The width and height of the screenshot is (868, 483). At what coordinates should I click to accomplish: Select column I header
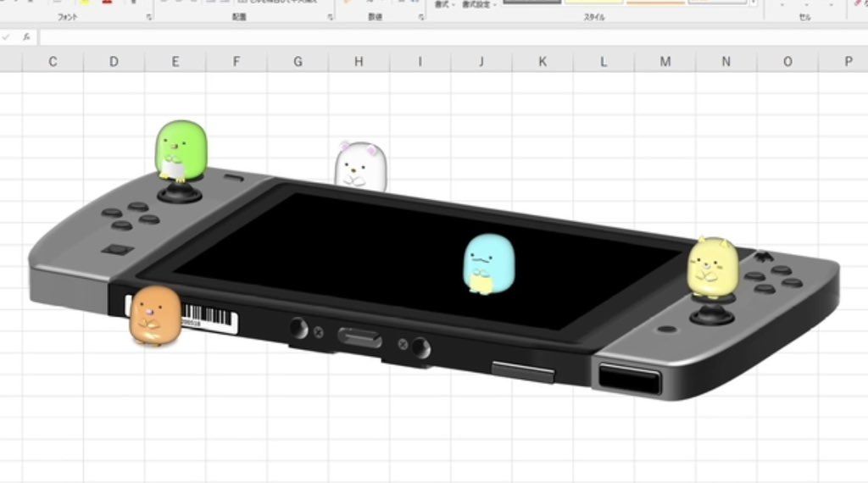tap(420, 61)
